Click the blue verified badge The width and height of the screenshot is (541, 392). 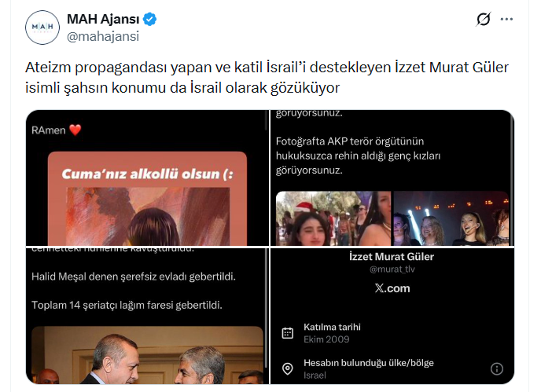149,19
